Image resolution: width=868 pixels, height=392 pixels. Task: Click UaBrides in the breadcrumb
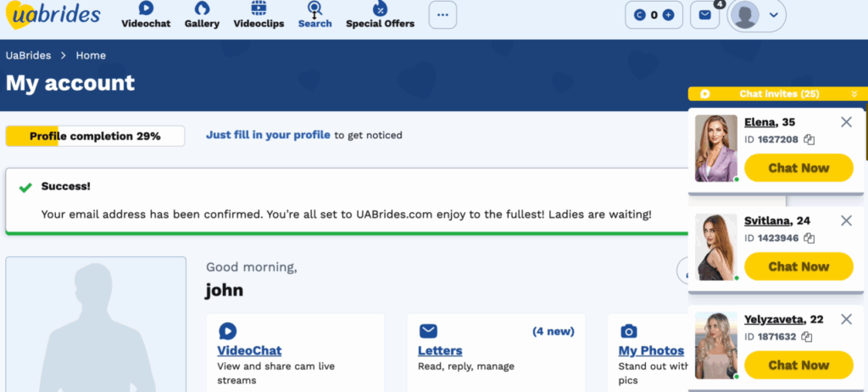29,55
